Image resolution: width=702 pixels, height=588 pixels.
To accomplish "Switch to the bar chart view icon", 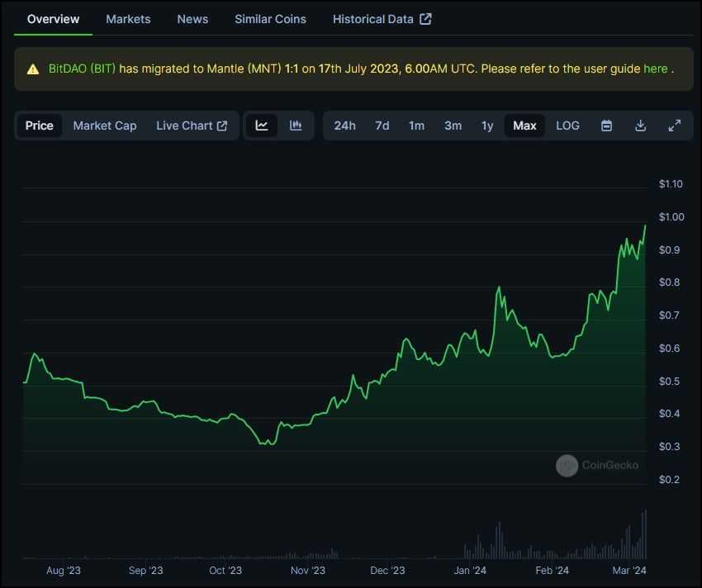I will (296, 125).
